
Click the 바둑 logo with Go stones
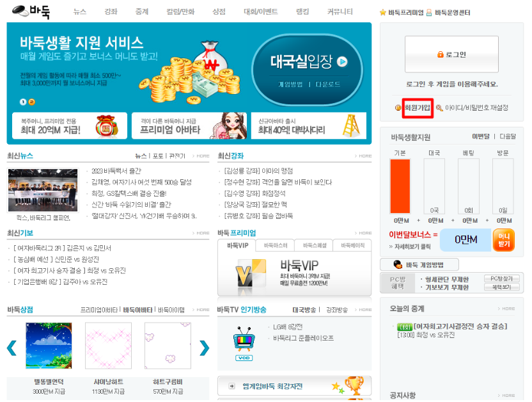click(31, 12)
